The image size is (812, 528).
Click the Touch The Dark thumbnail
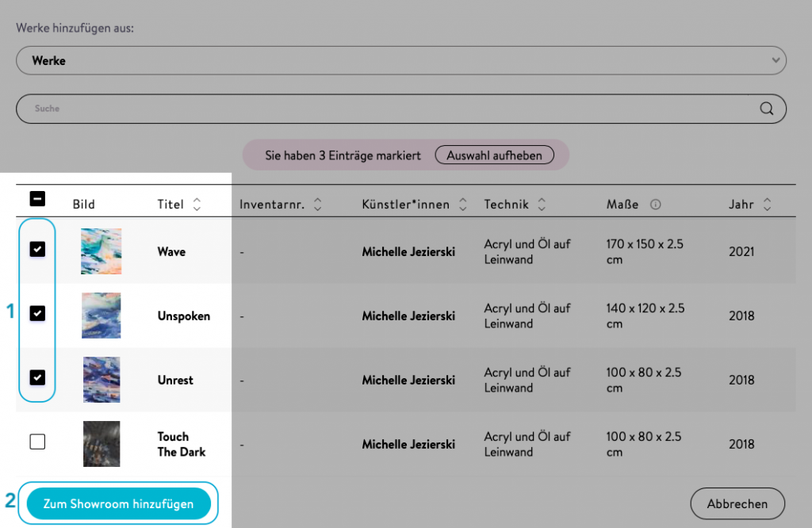[x=101, y=444]
